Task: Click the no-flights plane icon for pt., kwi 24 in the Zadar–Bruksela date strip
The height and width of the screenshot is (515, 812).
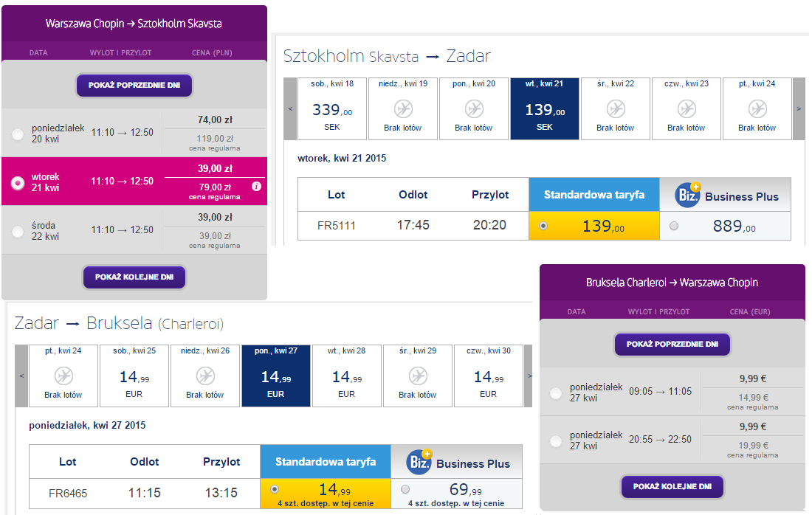Action: [x=63, y=376]
